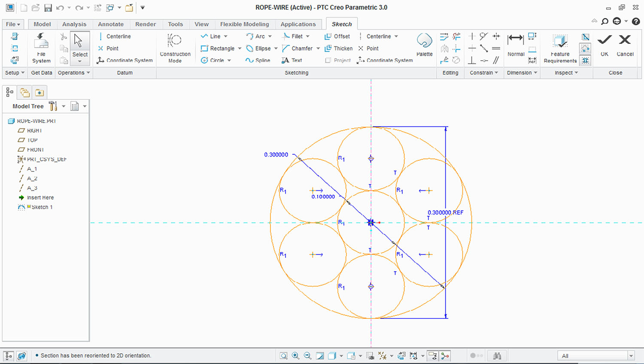Toggle the Highlight Open Ends inspect button
This screenshot has height=364, width=644.
[585, 49]
